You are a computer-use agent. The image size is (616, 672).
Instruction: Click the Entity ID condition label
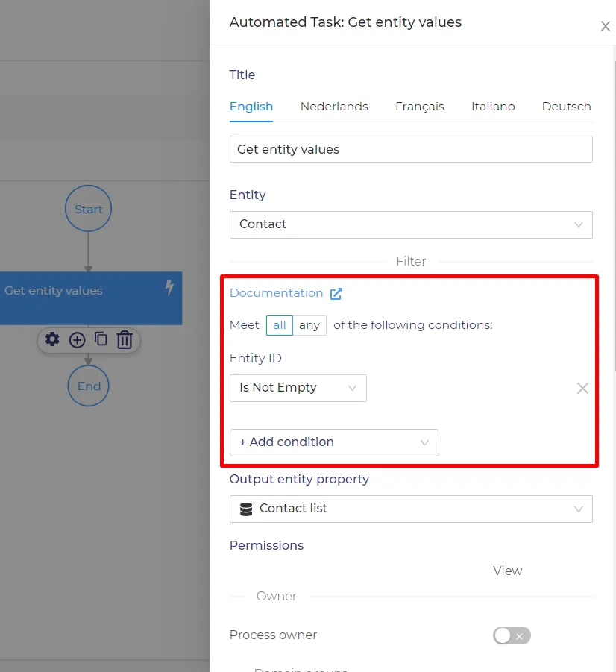[256, 358]
